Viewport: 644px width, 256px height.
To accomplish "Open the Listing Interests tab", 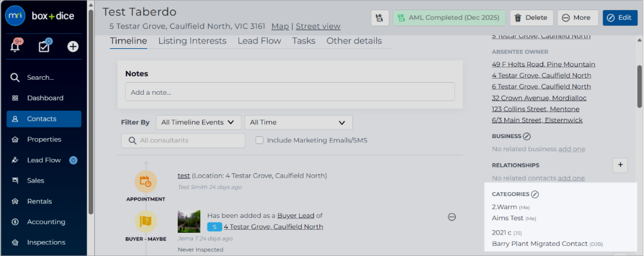I will point(192,41).
